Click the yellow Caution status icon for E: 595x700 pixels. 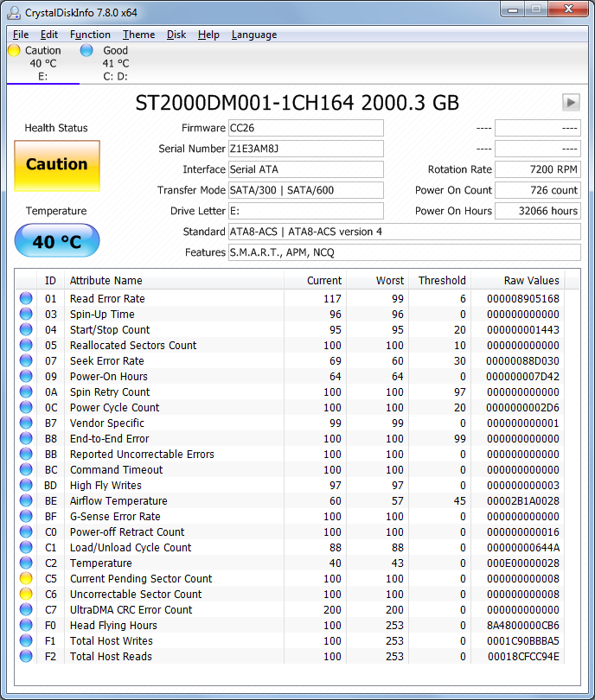tap(15, 50)
